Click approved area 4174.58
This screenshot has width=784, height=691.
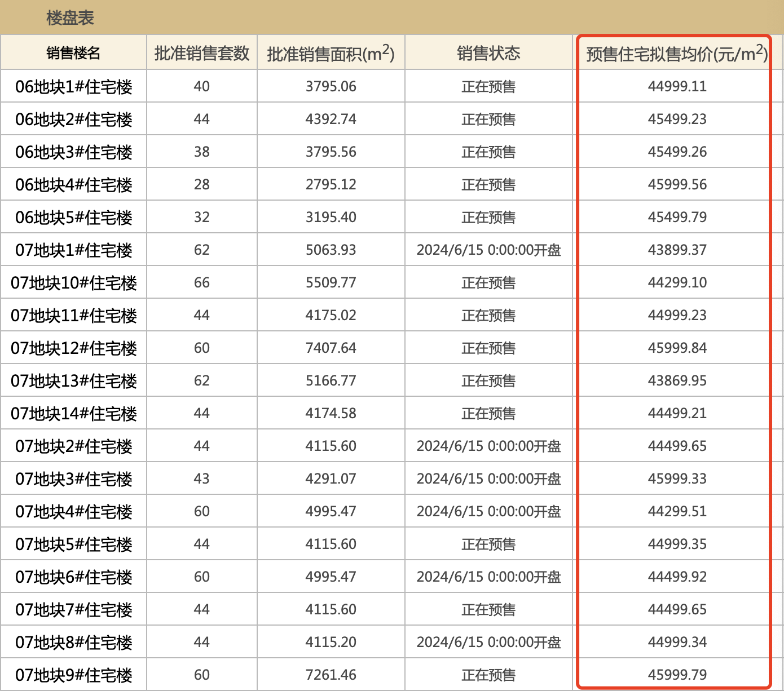[x=331, y=413]
